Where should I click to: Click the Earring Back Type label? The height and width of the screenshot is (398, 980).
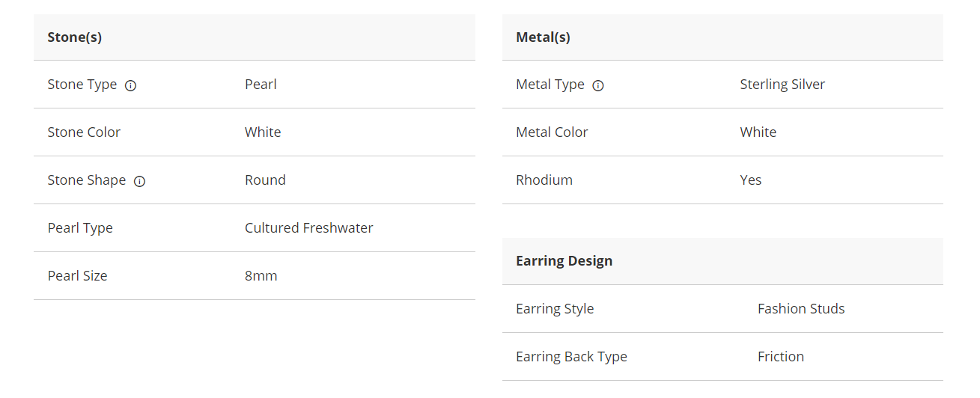tap(571, 357)
